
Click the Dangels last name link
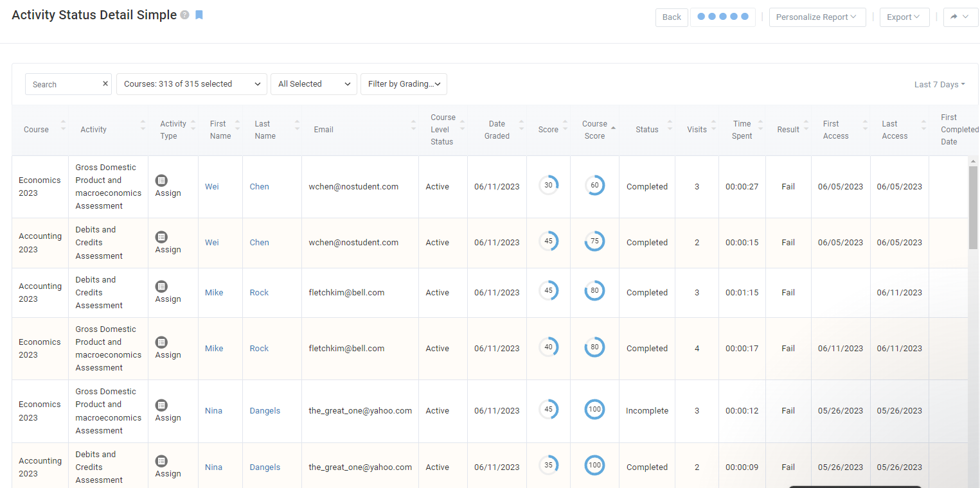coord(265,411)
